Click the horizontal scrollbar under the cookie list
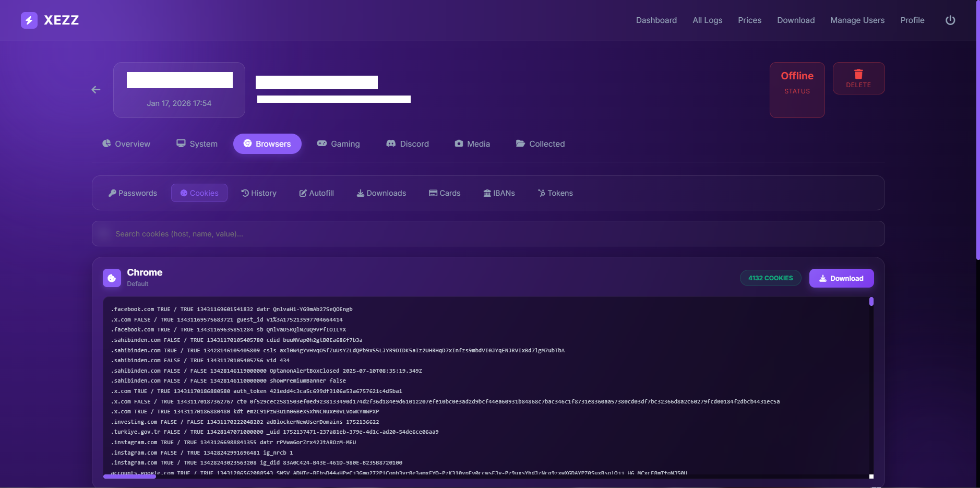This screenshot has height=488, width=980. pos(130,476)
